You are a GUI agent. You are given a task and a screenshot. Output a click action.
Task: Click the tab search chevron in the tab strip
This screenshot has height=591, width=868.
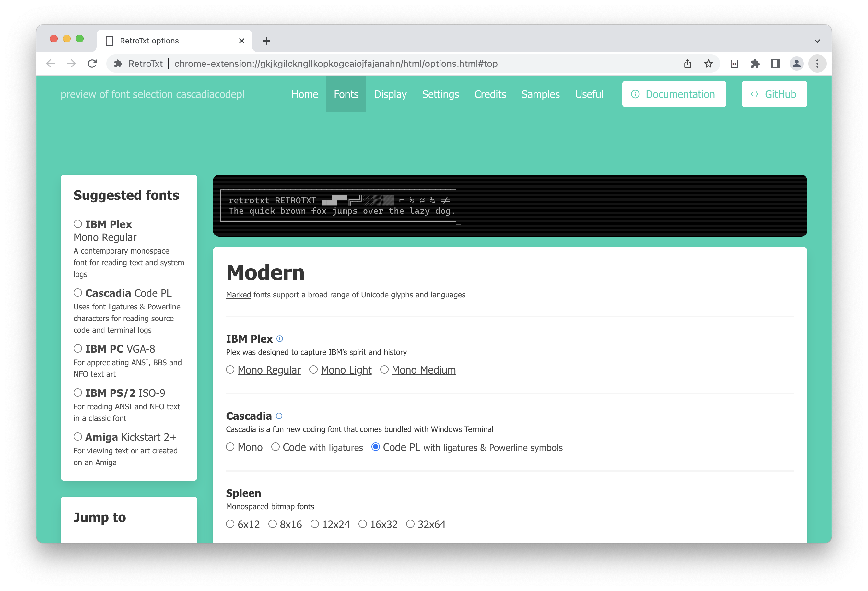pos(817,41)
